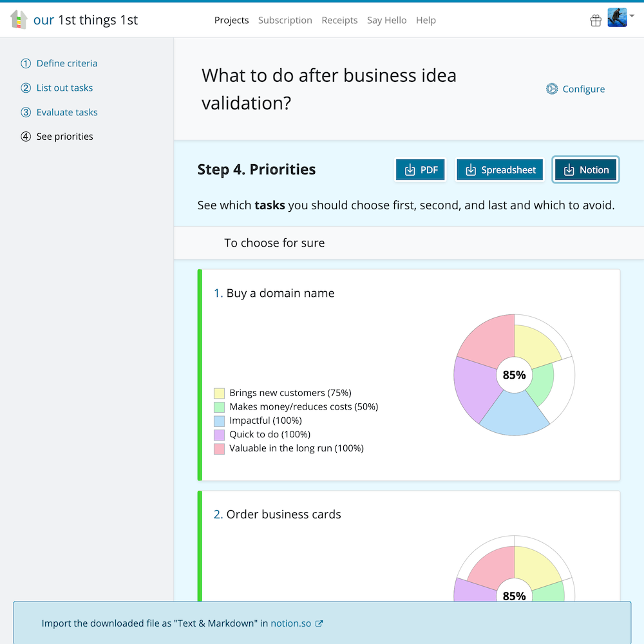Click green swatch for Makes money/reduces costs
Image resolution: width=644 pixels, height=644 pixels.
pos(220,407)
